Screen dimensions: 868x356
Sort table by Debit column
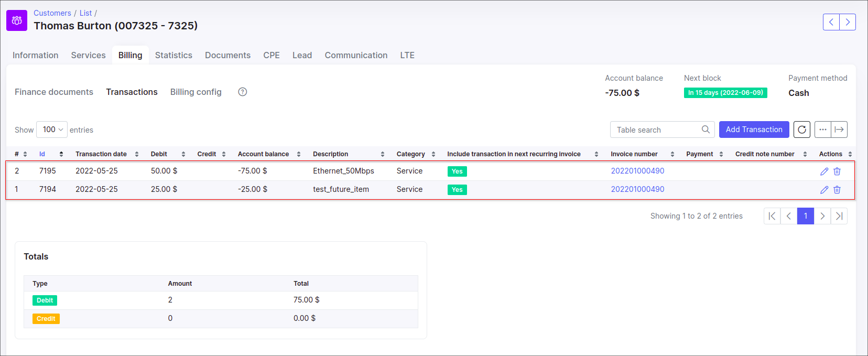[159, 154]
